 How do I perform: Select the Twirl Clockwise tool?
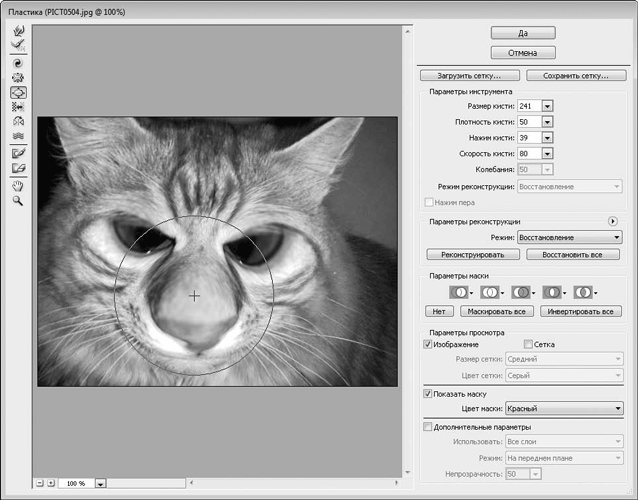tap(17, 61)
